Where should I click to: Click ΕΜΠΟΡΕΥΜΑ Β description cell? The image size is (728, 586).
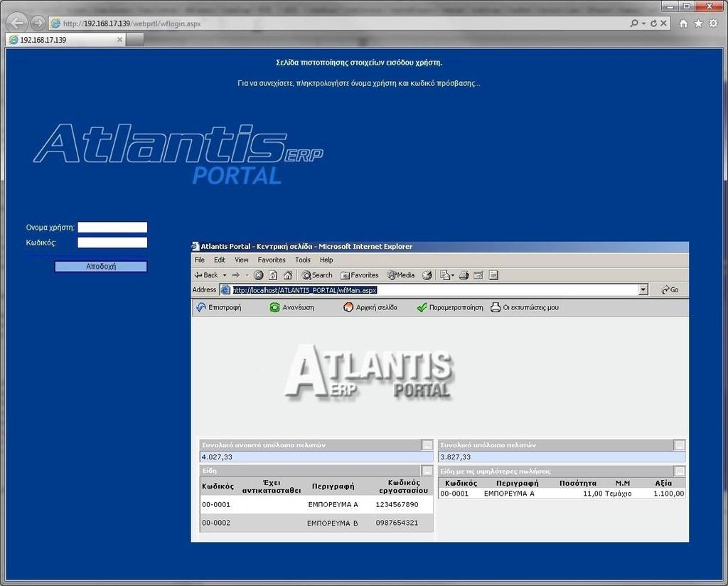pyautogui.click(x=332, y=523)
